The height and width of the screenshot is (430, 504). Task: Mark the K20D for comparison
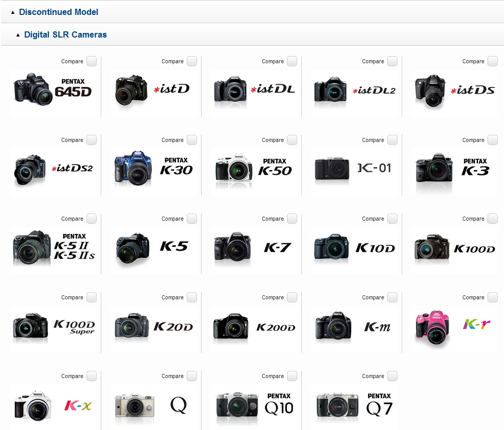point(192,297)
